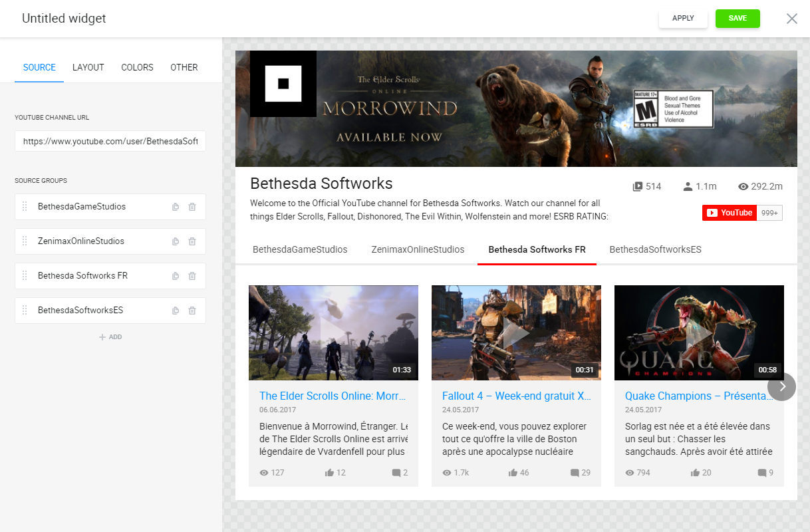Edit the YouTube channel URL field

pos(110,141)
